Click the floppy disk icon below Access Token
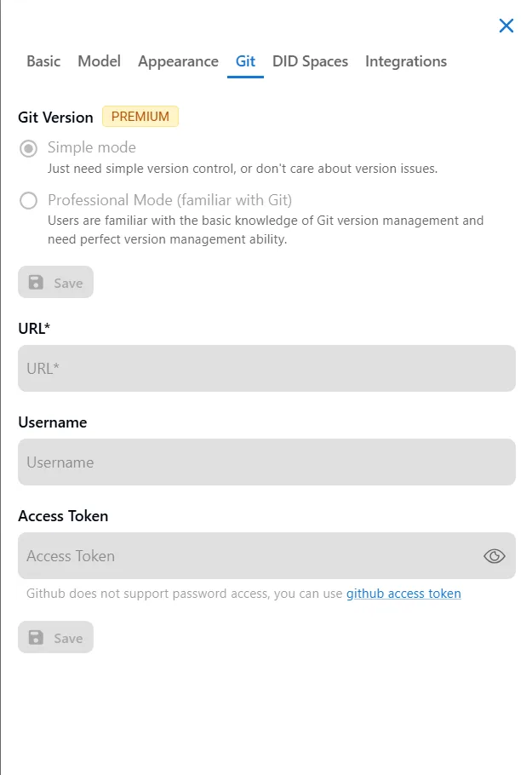Screen dimensions: 532x775 [x=36, y=638]
